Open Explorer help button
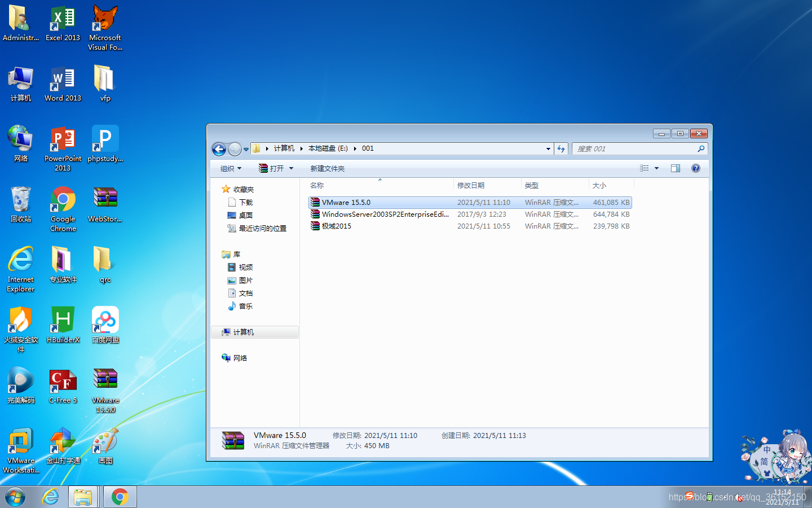This screenshot has height=508, width=812. 696,168
